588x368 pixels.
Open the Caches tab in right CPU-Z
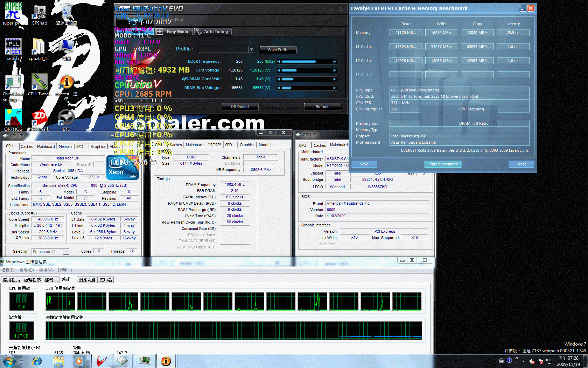[x=320, y=145]
